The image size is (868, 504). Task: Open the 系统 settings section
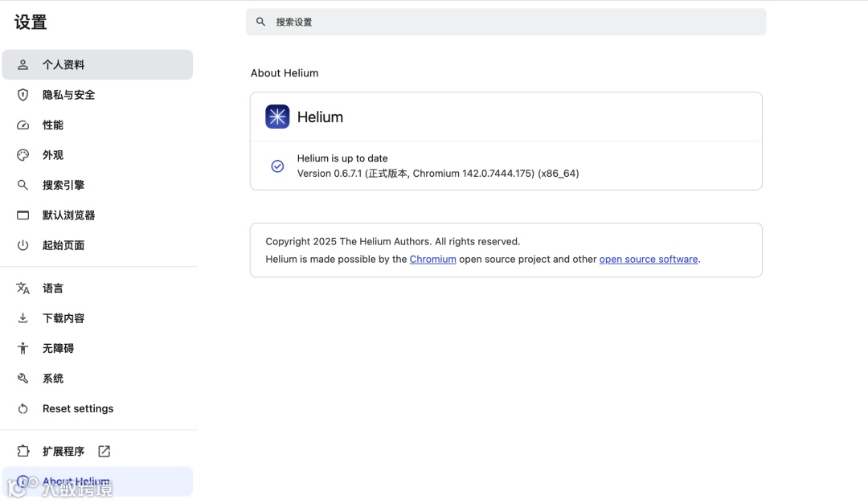coord(97,379)
